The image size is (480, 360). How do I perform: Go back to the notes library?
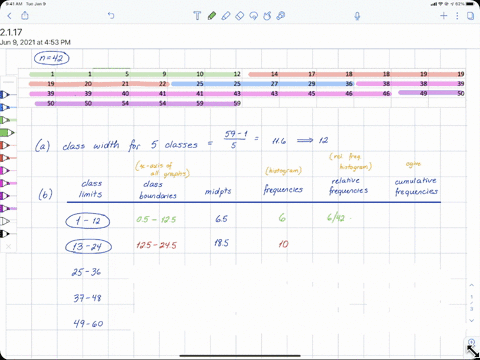(9, 16)
